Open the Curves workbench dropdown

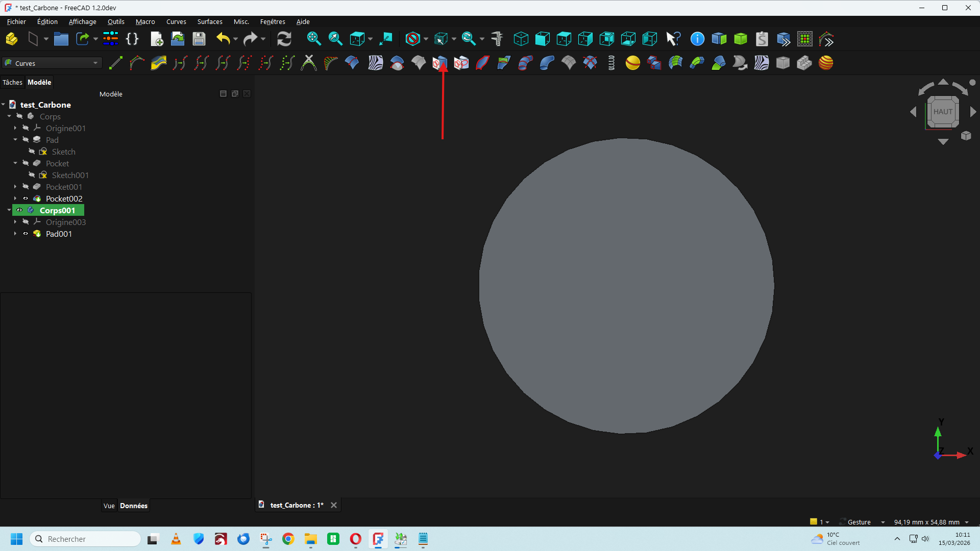[x=52, y=63]
